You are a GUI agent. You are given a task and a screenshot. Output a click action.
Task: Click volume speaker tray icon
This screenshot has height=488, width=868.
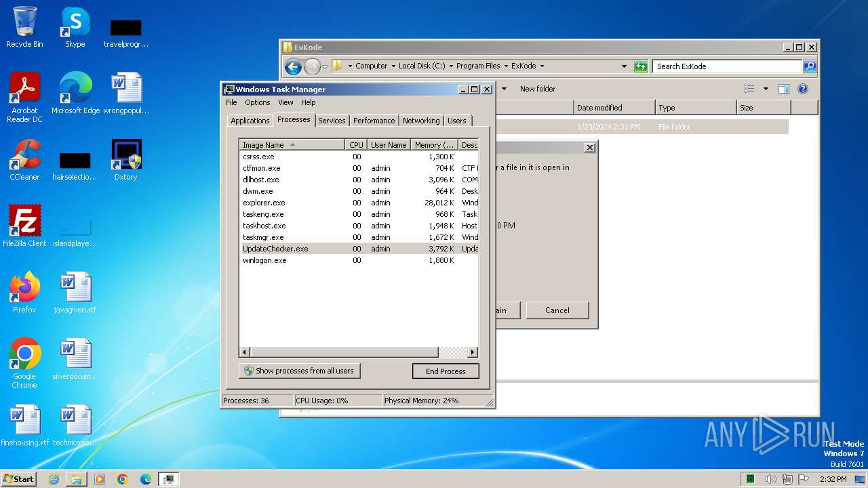point(770,479)
